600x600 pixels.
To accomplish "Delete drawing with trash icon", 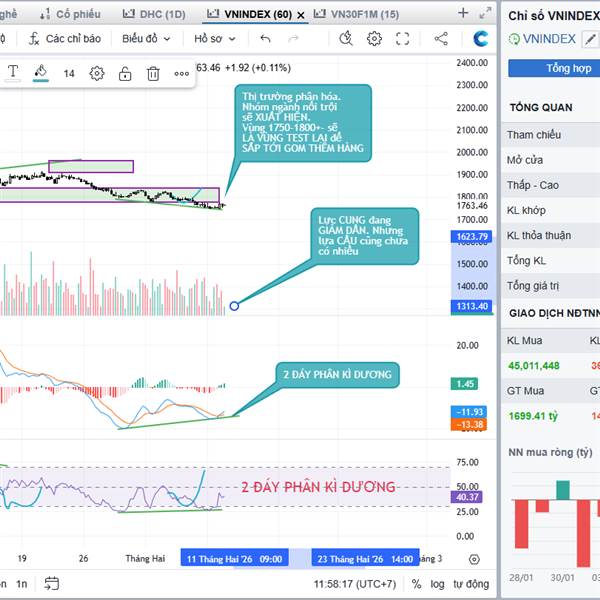I will click(153, 73).
